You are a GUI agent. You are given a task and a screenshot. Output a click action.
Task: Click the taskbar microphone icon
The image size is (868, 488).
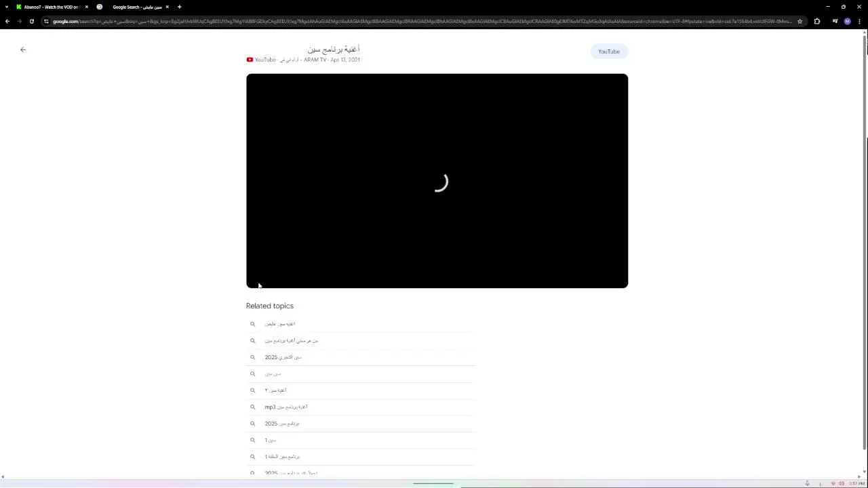coord(807,483)
